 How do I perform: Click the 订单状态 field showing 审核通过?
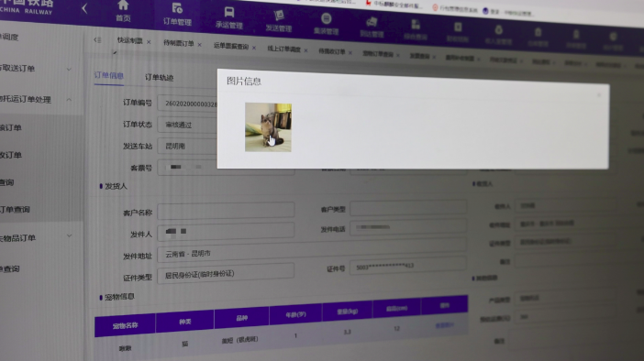[187, 125]
